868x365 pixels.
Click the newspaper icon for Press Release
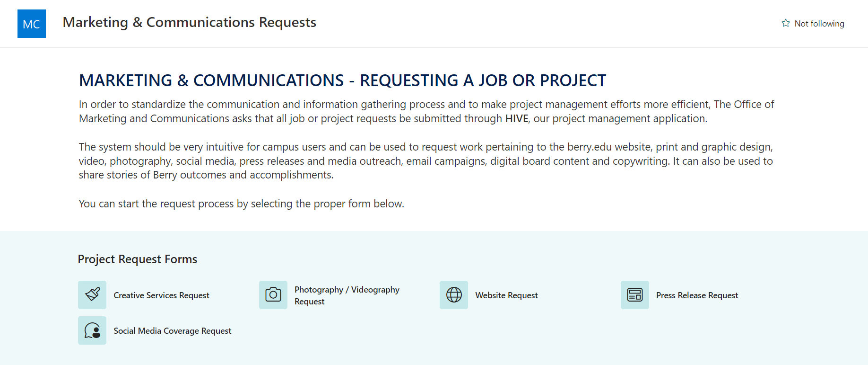click(635, 295)
